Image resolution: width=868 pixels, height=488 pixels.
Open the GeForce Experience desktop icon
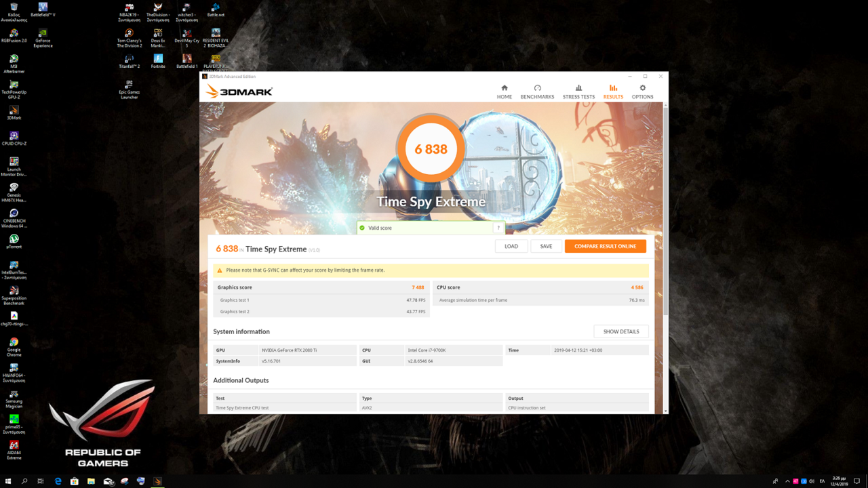tap(43, 38)
